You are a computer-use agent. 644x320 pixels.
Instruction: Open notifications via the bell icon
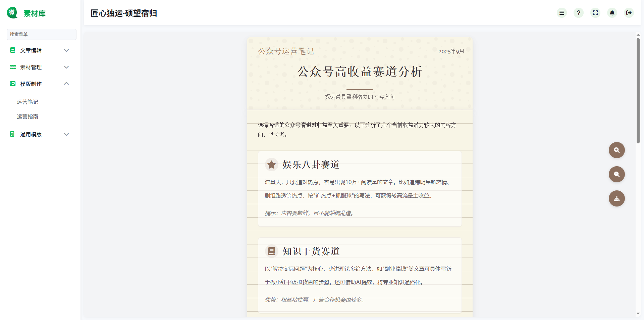point(612,13)
